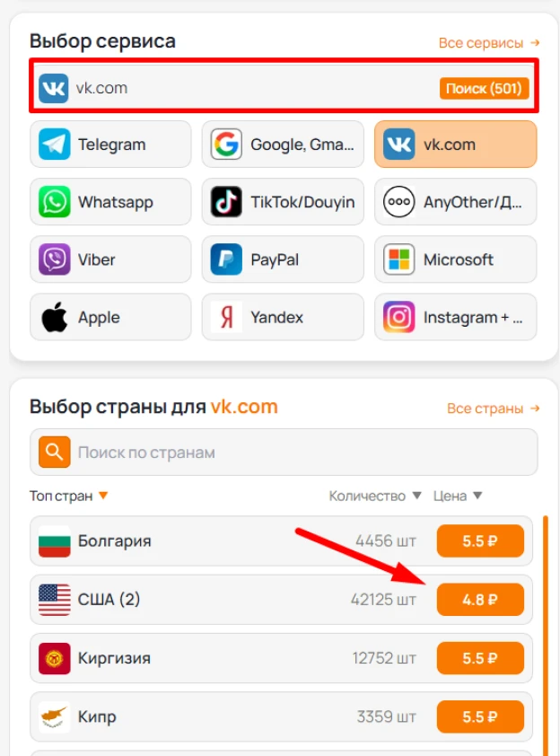Pick the Microsoft service tile
This screenshot has width=560, height=756.
pos(455,259)
